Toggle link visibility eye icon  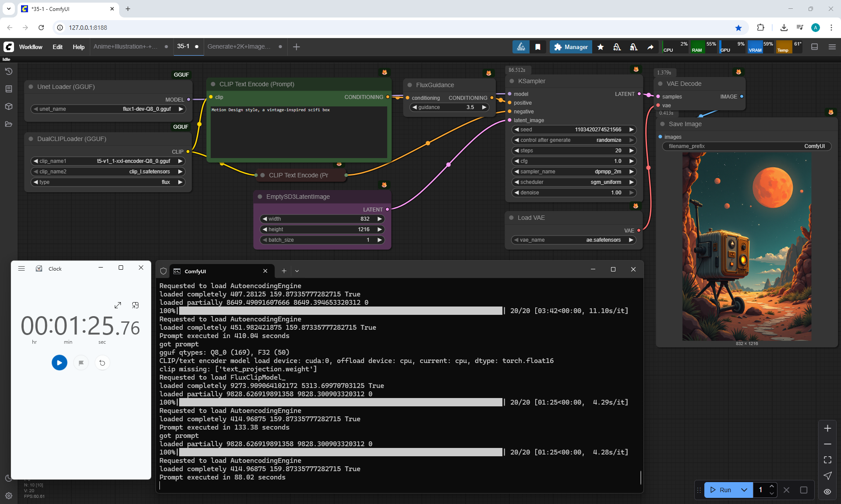click(x=827, y=491)
